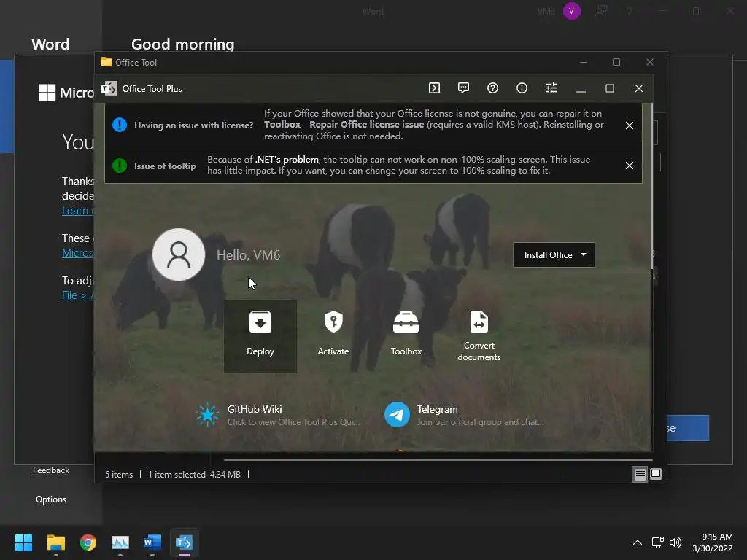The height and width of the screenshot is (560, 747).
Task: Switch Explorer to large icons view
Action: 656,474
